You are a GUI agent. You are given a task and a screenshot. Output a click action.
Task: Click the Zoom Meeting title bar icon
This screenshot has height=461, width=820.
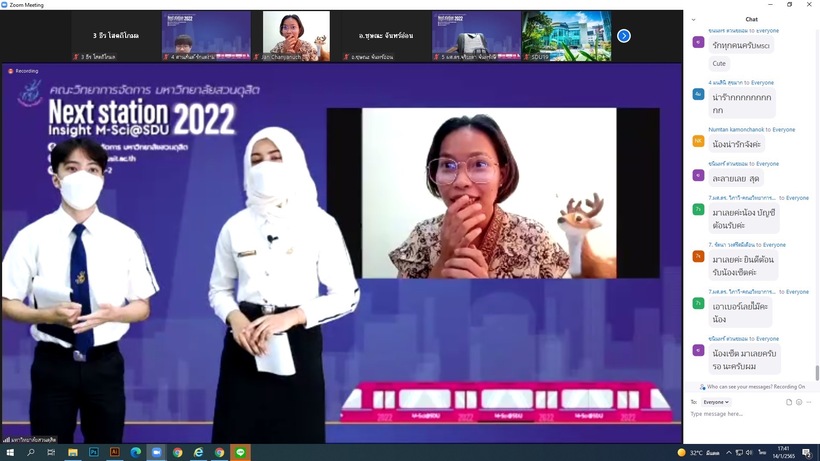(x=4, y=5)
